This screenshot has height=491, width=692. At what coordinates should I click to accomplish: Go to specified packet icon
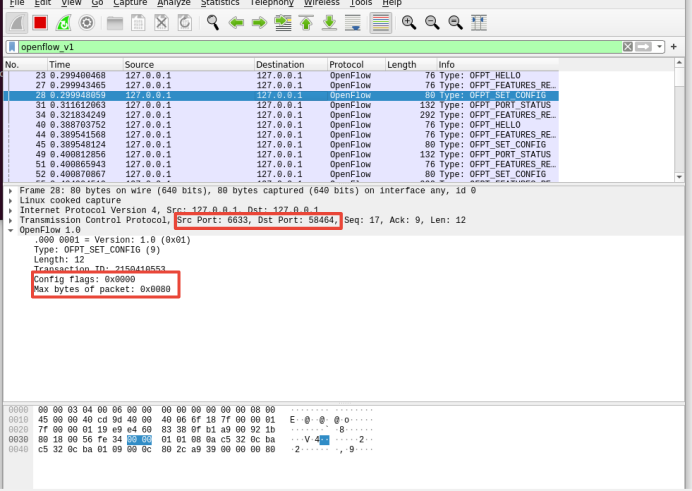coord(283,22)
